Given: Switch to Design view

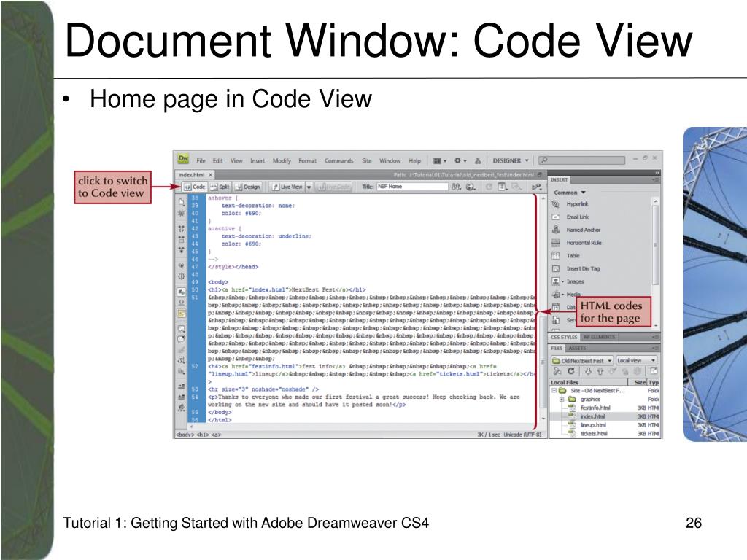Looking at the screenshot, I should [248, 187].
